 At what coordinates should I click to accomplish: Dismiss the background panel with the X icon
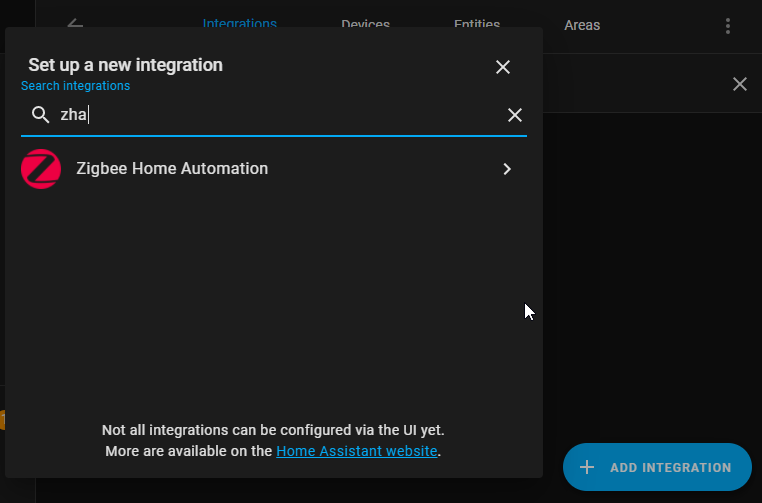coord(740,84)
